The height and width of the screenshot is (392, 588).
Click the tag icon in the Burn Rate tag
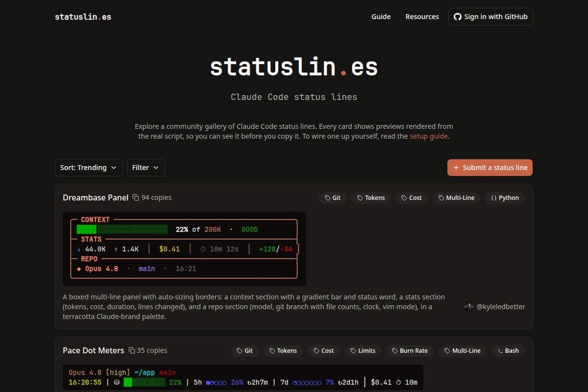click(394, 351)
